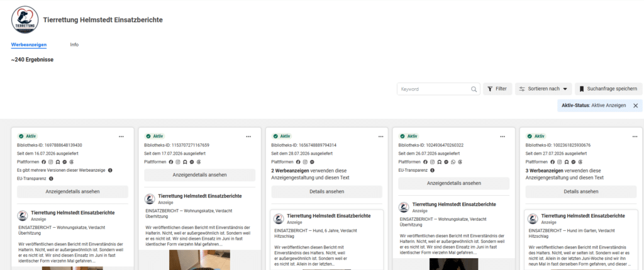
Task: Click advertiser name link in ad 1024936470260322 preview
Action: point(454,205)
